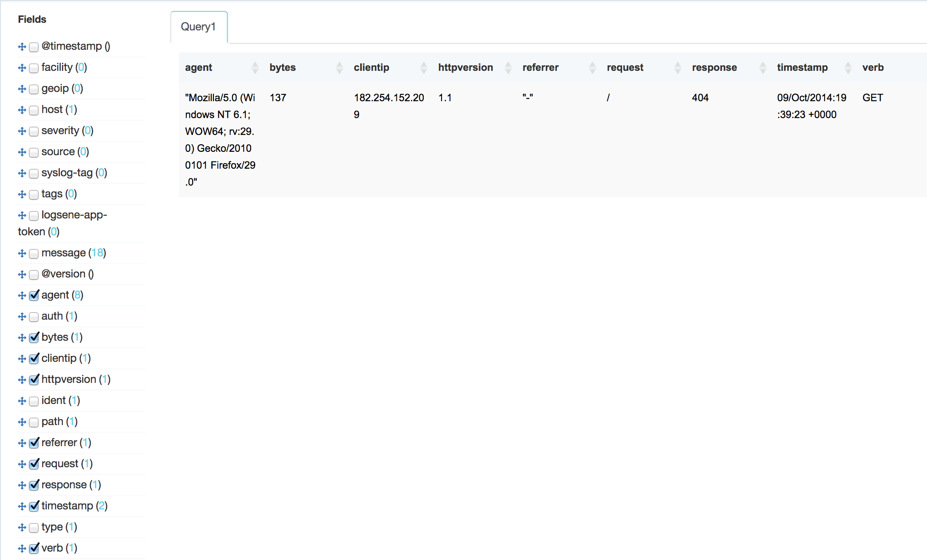Click the move icon beside bytes field
The width and height of the screenshot is (927, 560).
[22, 337]
